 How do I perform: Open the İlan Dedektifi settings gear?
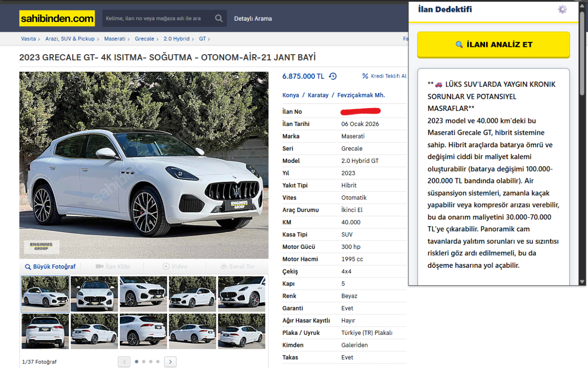(562, 9)
